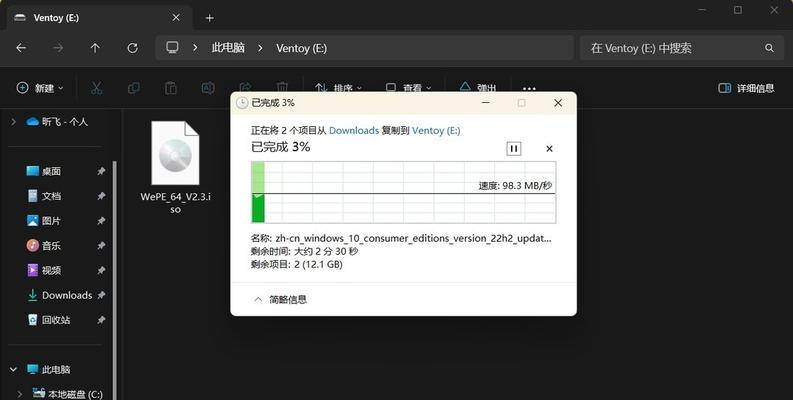Collapse details via 简略信息
This screenshot has width=793, height=400.
click(280, 299)
